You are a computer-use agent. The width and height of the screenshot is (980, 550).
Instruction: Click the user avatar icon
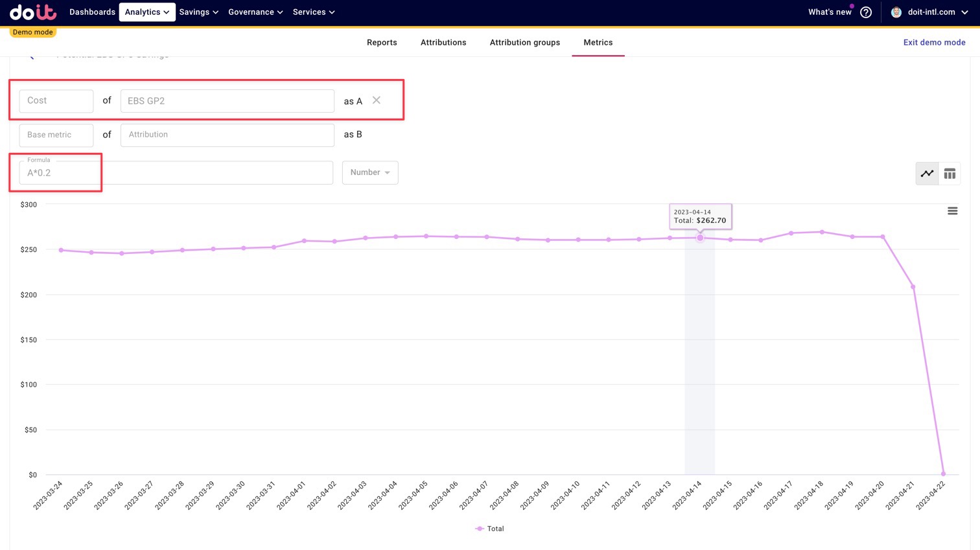click(896, 12)
